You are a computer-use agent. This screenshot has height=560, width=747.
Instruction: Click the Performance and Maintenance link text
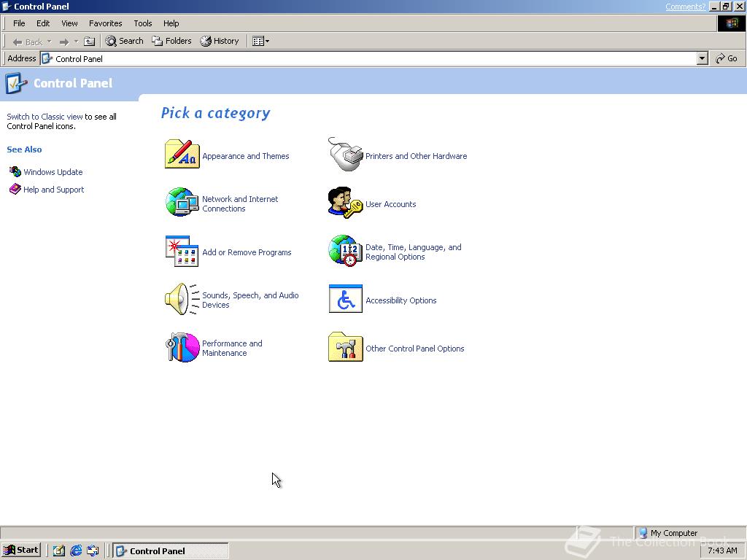point(232,348)
